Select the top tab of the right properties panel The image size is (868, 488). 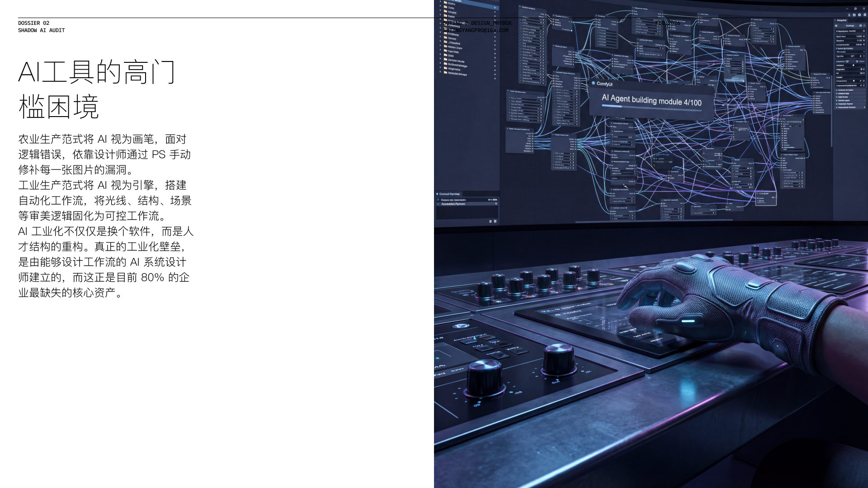click(842, 20)
